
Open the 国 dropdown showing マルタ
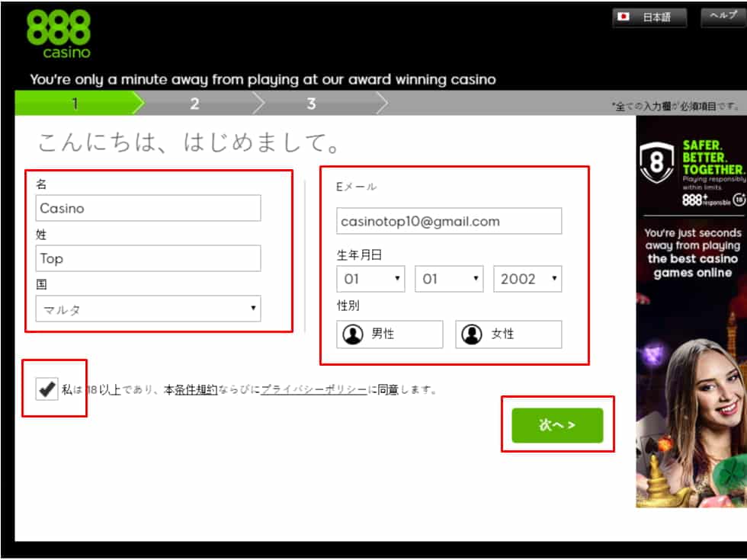[x=149, y=308]
